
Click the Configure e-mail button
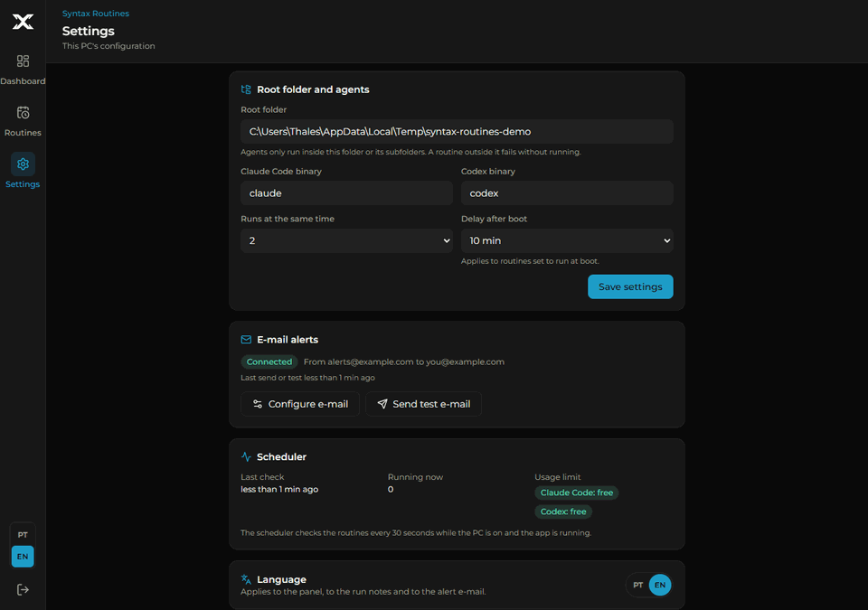click(300, 404)
